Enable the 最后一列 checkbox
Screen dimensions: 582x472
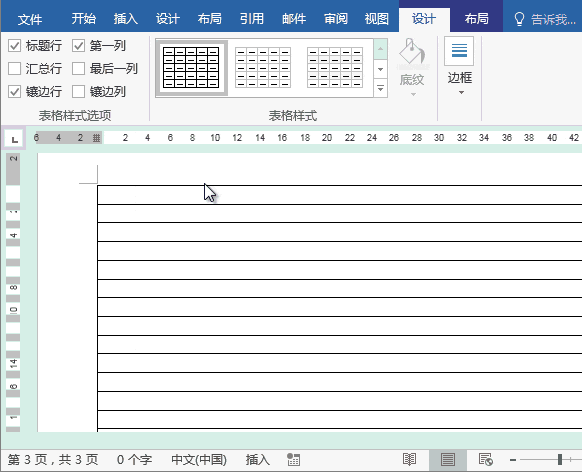78,69
